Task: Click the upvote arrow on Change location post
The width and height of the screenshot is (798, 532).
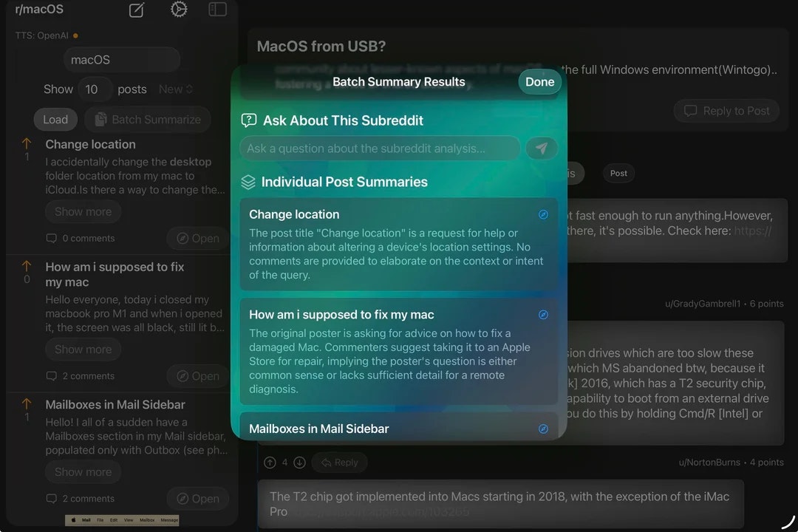Action: point(27,144)
